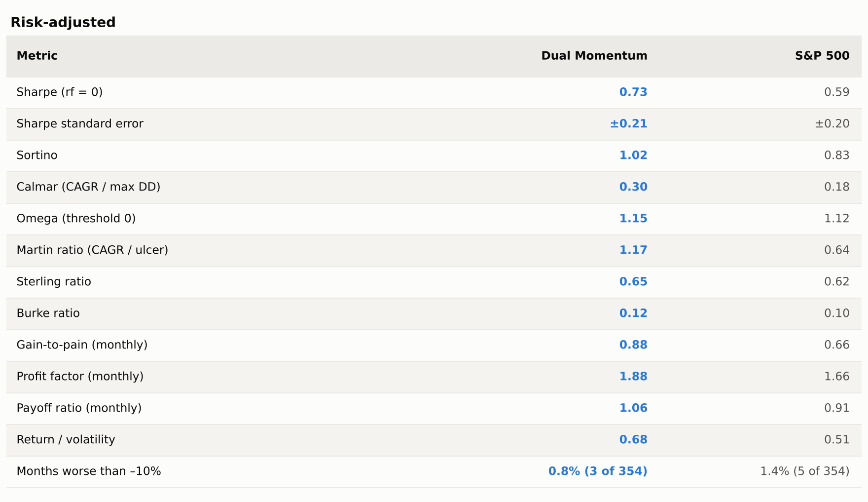868x502 pixels.
Task: Click S&P 500 Sharpe value 0.59
Action: pyautogui.click(x=837, y=92)
